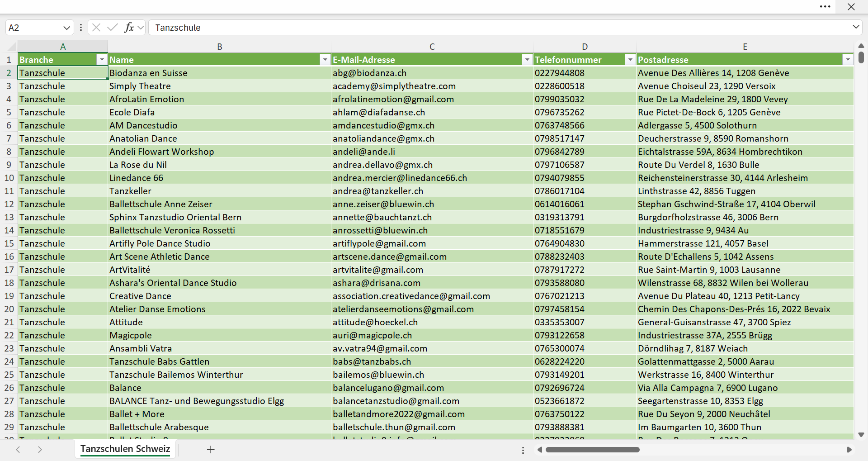Click horizontal scrollbar right arrow
Screen dimensions: 868x461
point(849,450)
